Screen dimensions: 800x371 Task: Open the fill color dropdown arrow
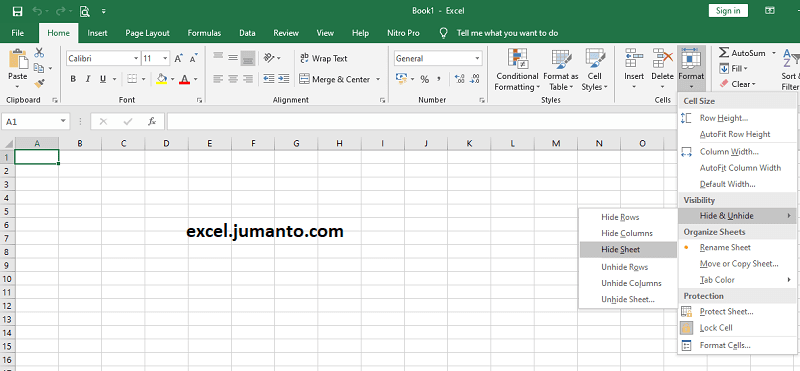coord(172,79)
